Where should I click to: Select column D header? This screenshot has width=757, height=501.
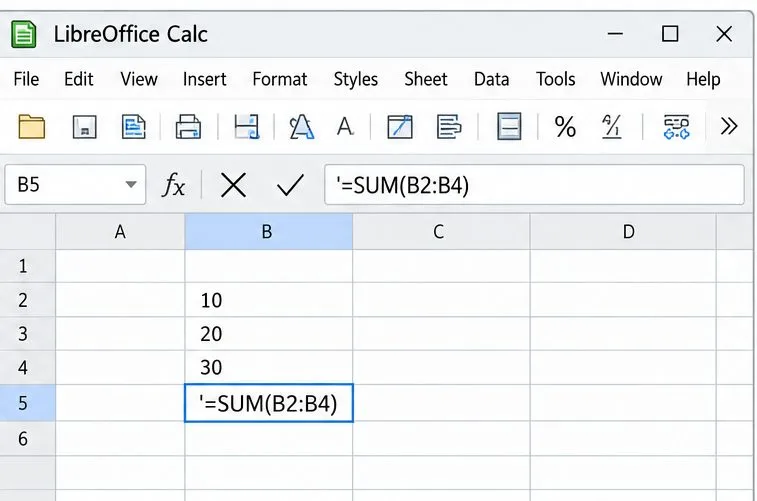(623, 232)
